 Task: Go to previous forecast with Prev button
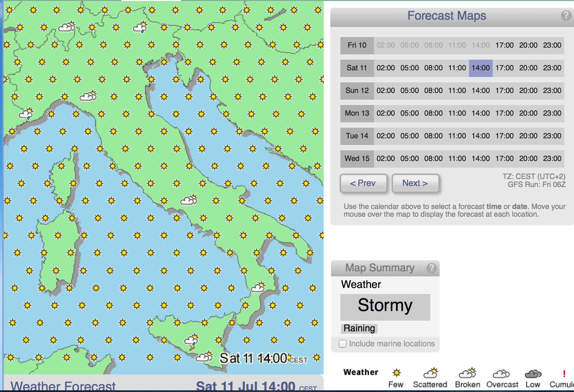pos(363,183)
